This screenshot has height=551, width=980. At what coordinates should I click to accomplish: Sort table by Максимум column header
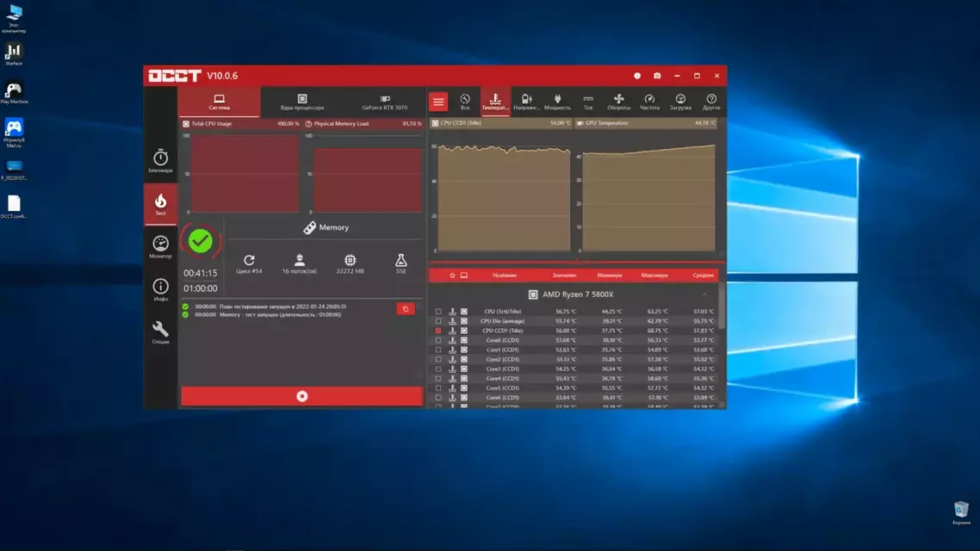[654, 275]
